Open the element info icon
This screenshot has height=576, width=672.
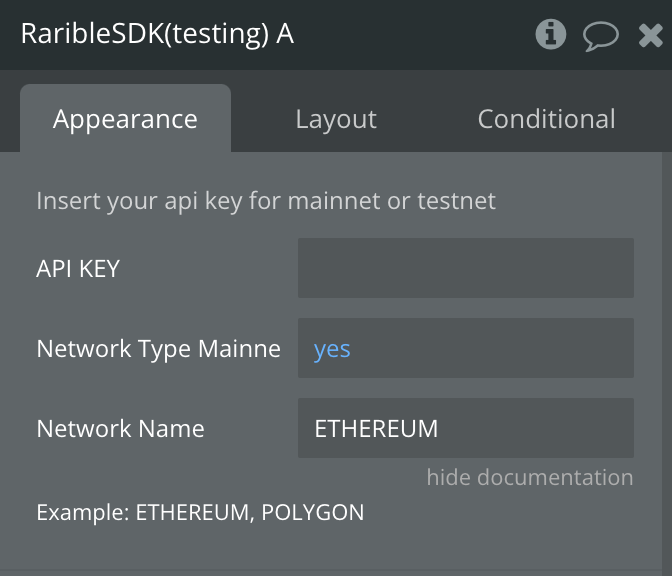point(551,34)
